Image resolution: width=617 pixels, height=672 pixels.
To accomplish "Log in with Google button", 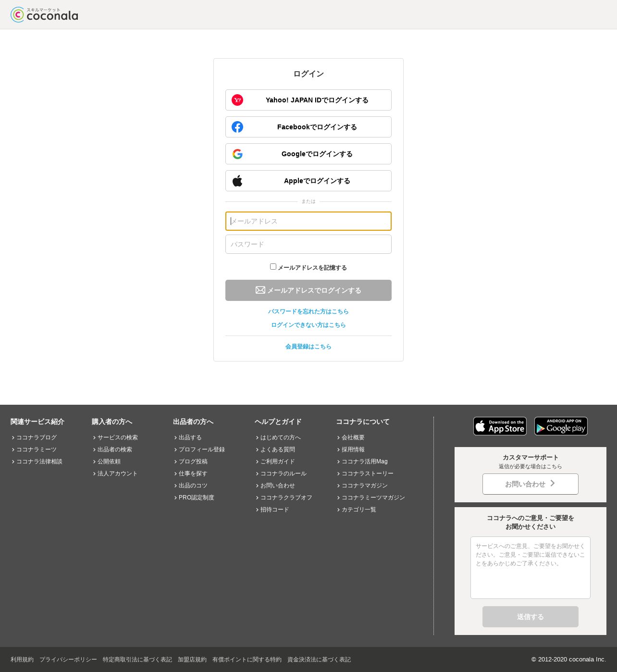I will point(308,154).
